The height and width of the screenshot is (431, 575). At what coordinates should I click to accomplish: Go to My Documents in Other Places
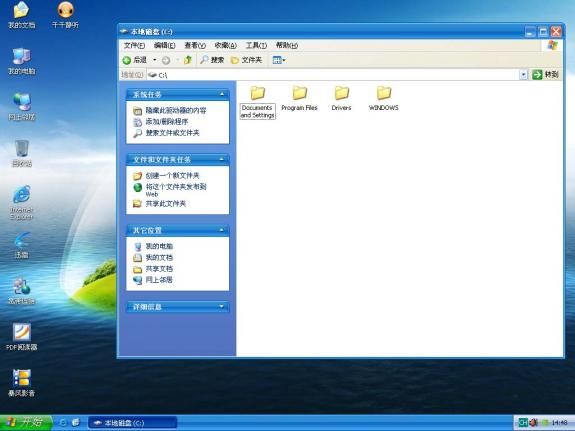pyautogui.click(x=153, y=257)
